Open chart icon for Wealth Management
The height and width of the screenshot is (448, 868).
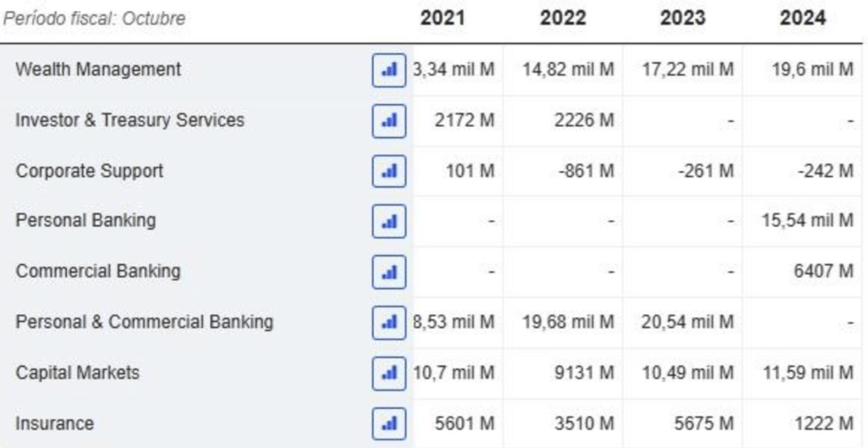pos(390,69)
